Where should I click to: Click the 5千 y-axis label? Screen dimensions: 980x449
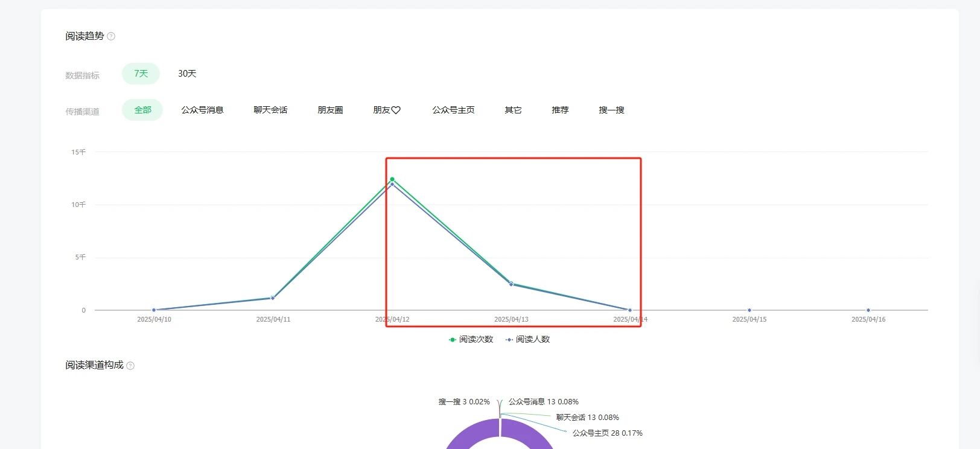coord(80,257)
